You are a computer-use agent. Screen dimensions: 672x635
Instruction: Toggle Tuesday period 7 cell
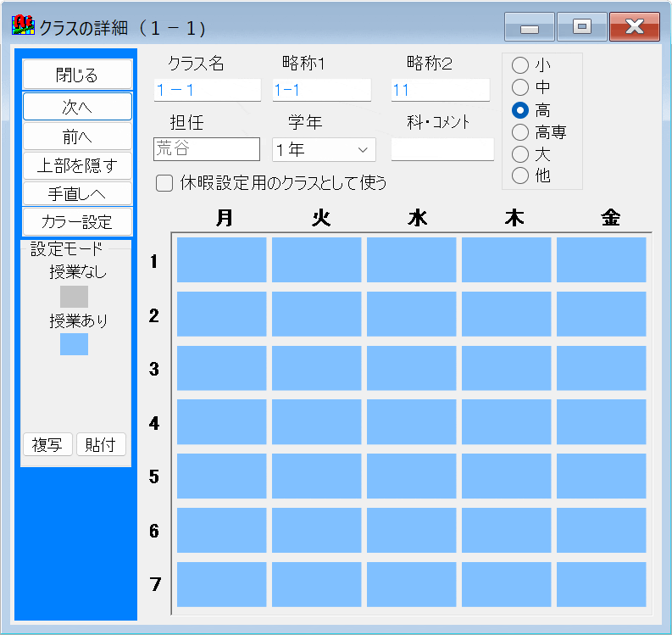[317, 584]
